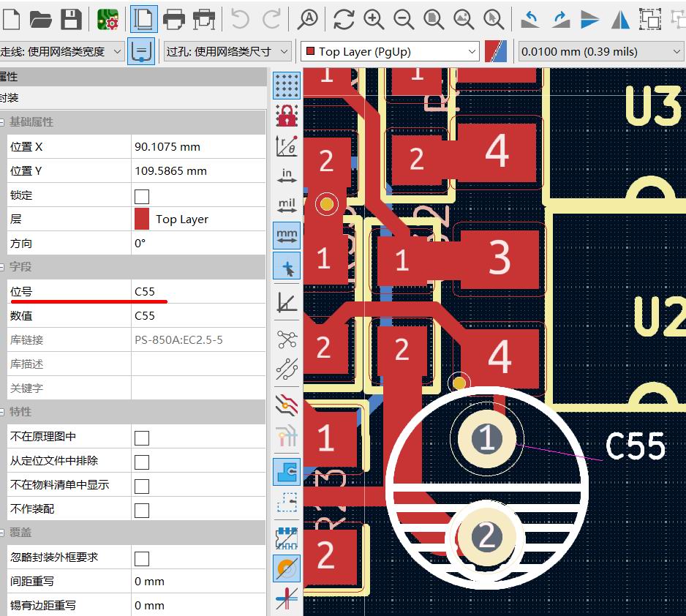
Task: Open the Board Setup icon
Action: pyautogui.click(x=108, y=19)
